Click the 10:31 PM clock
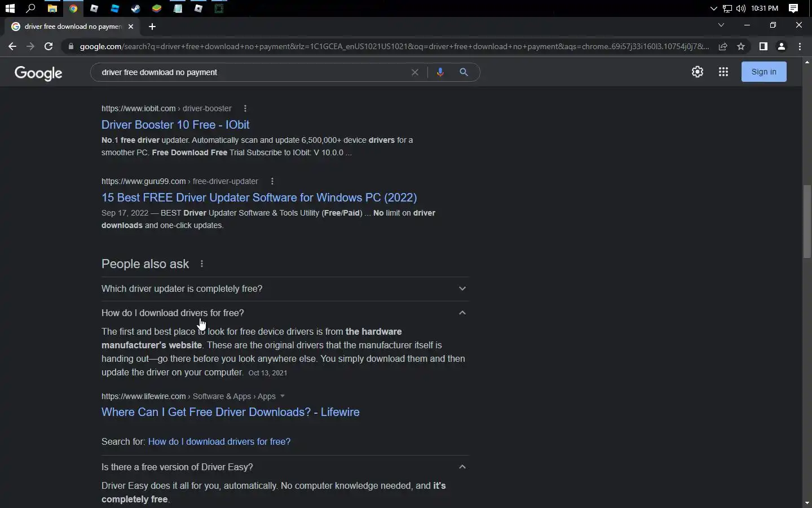Viewport: 812px width, 508px height. [x=765, y=8]
